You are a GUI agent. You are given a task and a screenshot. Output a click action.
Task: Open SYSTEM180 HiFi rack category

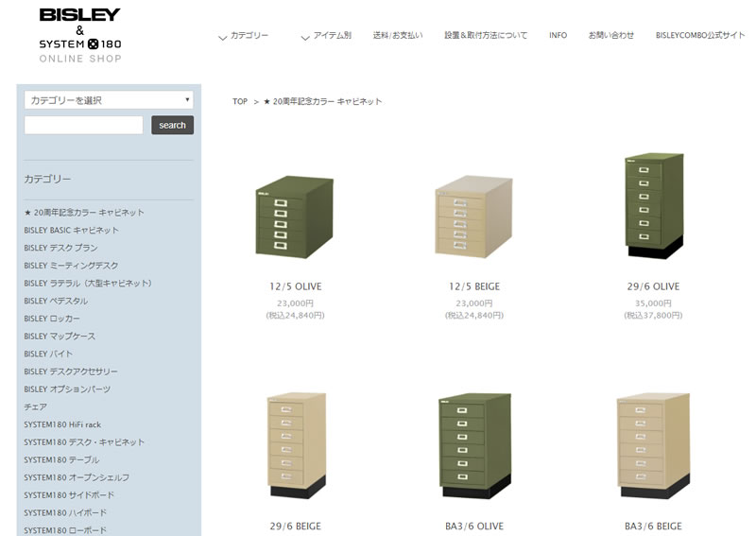click(62, 424)
